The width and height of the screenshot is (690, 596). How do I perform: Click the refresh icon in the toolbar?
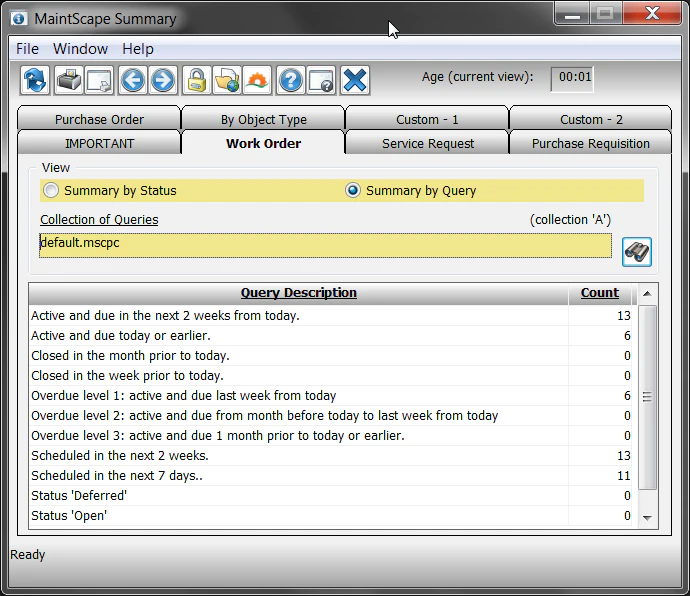[x=35, y=81]
